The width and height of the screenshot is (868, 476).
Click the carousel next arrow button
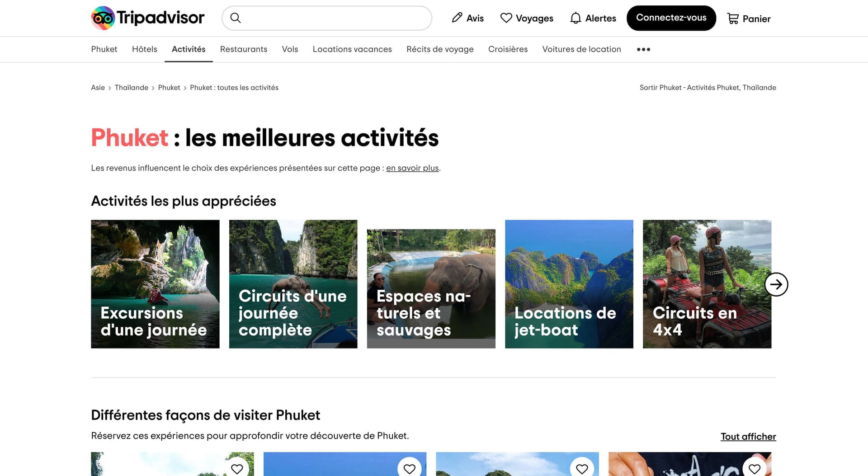tap(776, 284)
